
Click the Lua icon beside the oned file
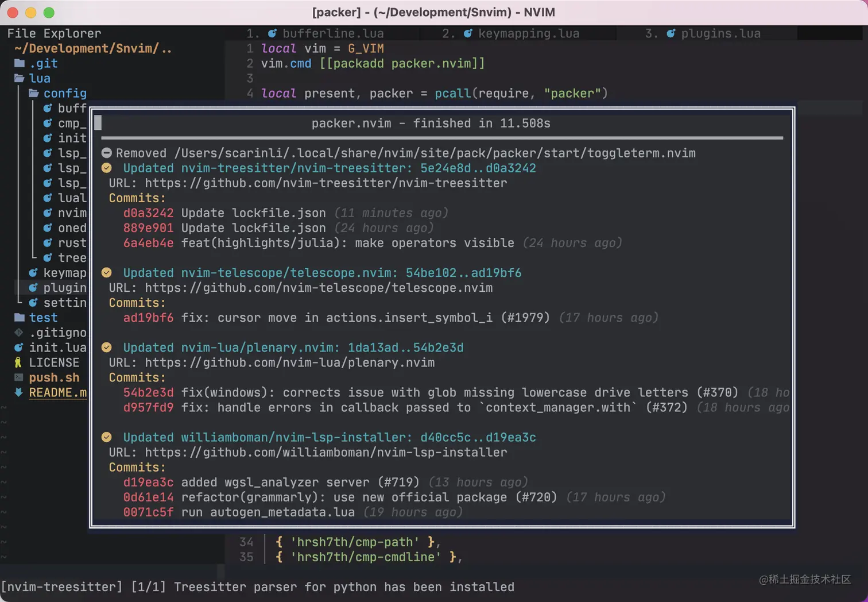(48, 227)
